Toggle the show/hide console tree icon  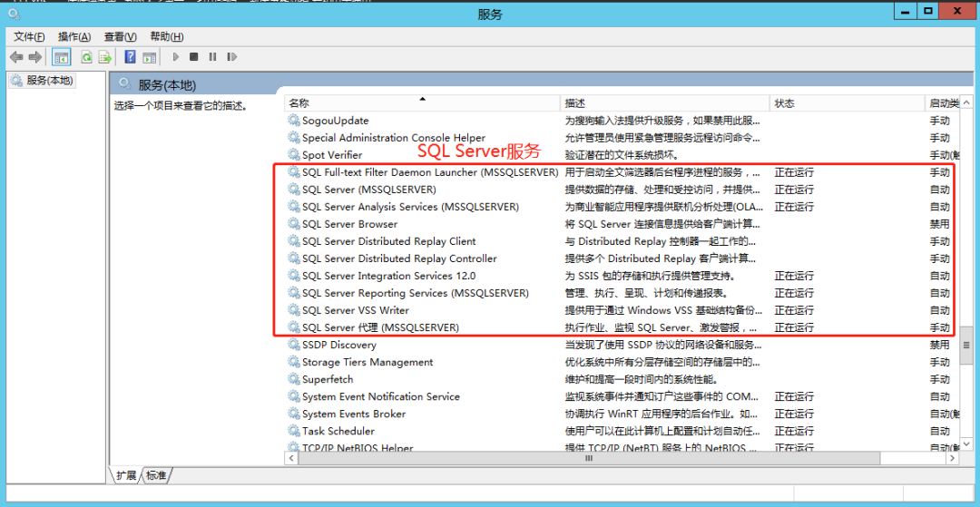tap(62, 57)
